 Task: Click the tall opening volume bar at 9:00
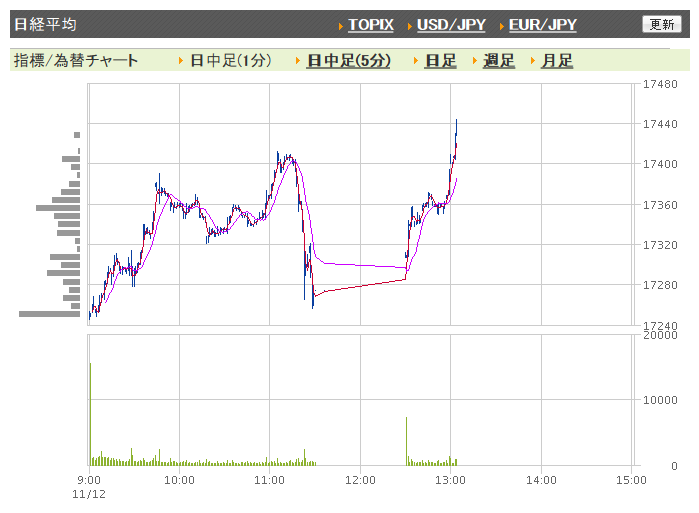(90, 415)
